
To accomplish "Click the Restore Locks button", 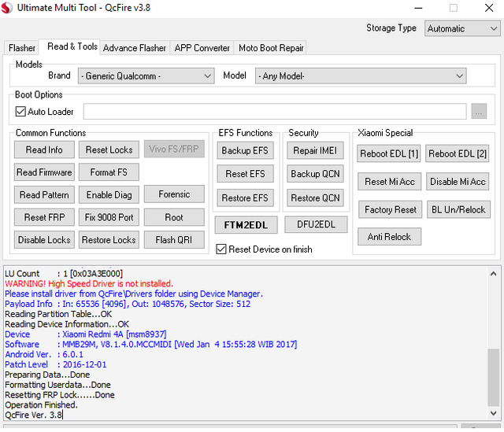I will coord(109,240).
